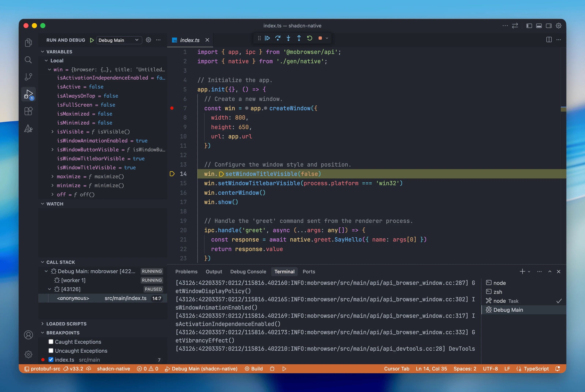Continue execution with debug toolbar play button
Screen dimensions: 585x392
pos(267,38)
